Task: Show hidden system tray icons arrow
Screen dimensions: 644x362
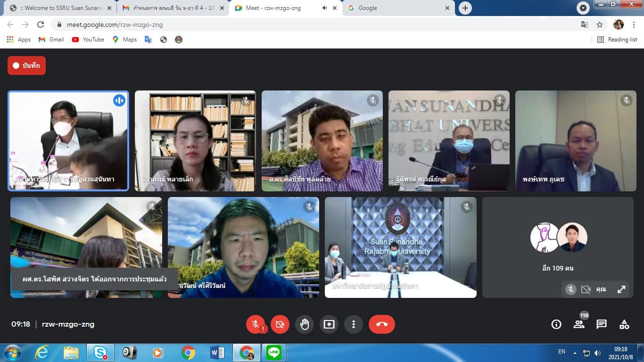Action: pos(575,353)
